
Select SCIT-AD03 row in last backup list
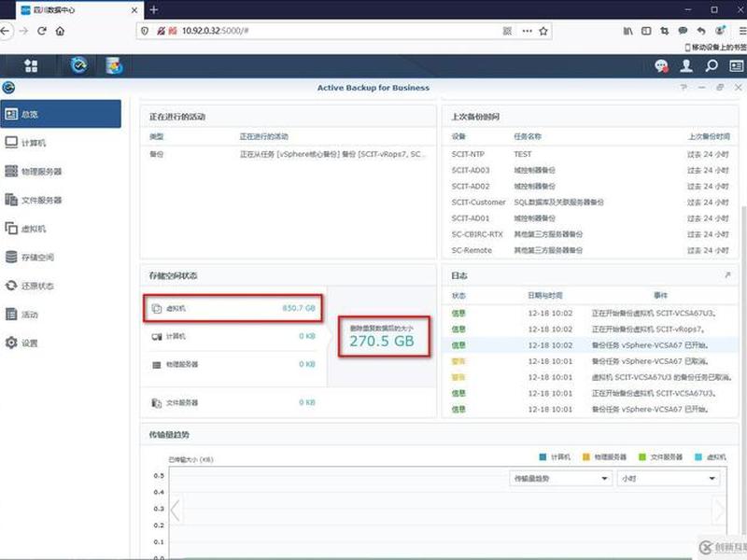click(x=590, y=170)
